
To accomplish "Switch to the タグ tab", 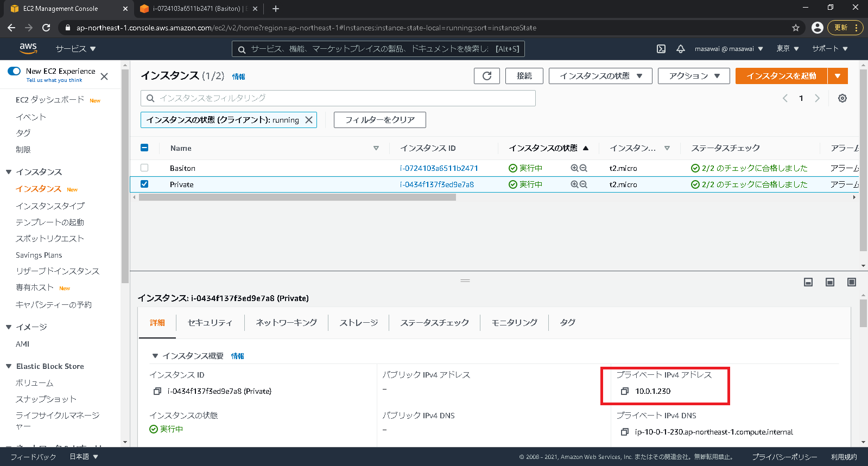I will pyautogui.click(x=567, y=323).
